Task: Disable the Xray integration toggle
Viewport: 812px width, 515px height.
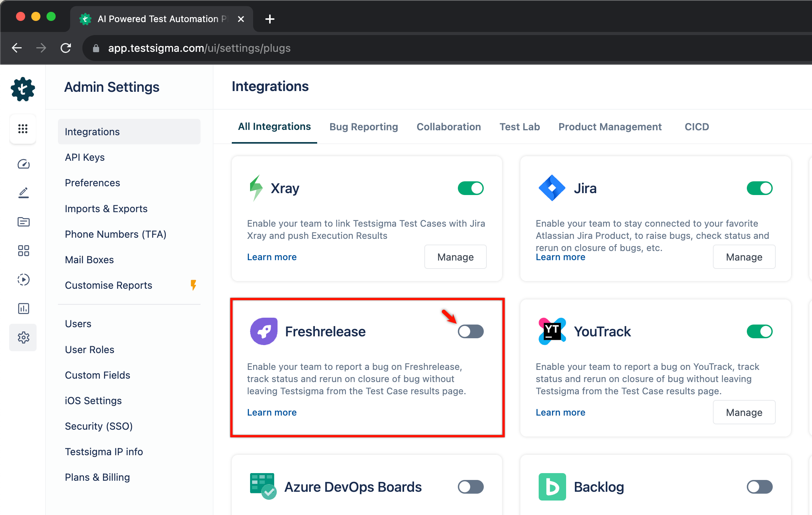Action: 470,188
